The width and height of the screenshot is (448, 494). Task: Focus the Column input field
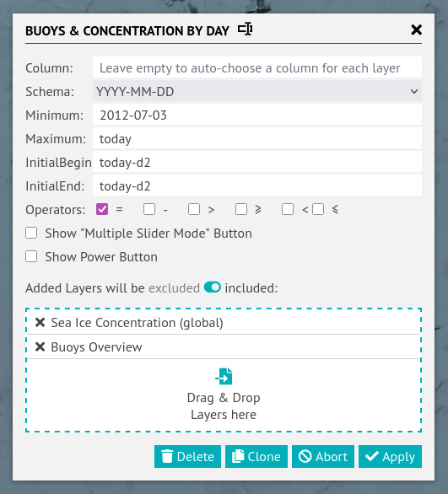(x=257, y=67)
